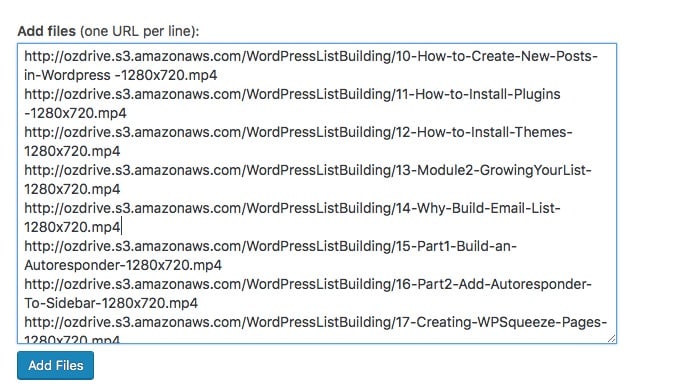
Task: Click the 'Add files' bold label
Action: pyautogui.click(x=46, y=31)
